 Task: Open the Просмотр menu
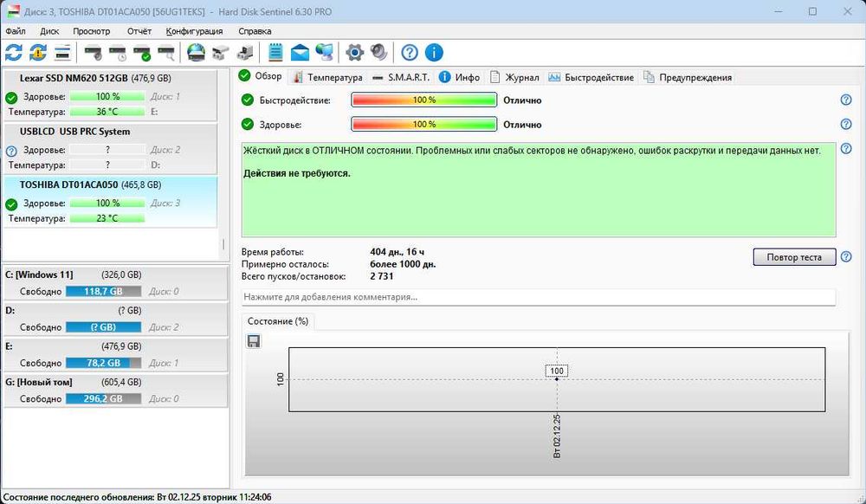click(x=92, y=31)
